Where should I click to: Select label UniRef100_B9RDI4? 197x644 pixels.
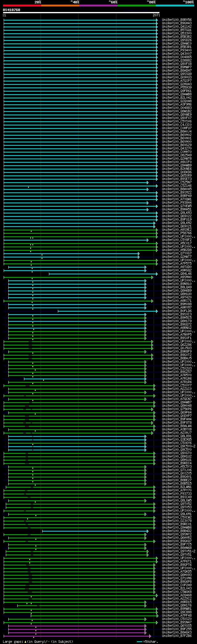177,463
